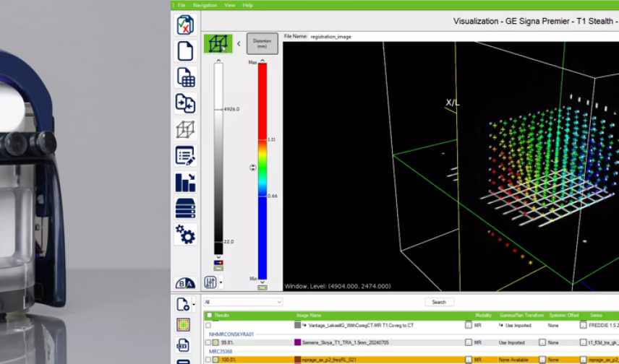Click the 1.11 distortion threshold marker

point(271,139)
